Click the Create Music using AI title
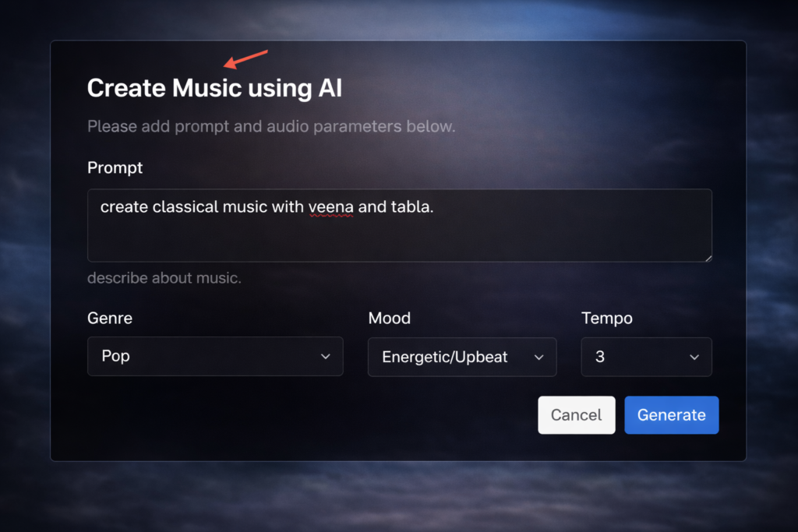This screenshot has width=798, height=532. click(214, 87)
